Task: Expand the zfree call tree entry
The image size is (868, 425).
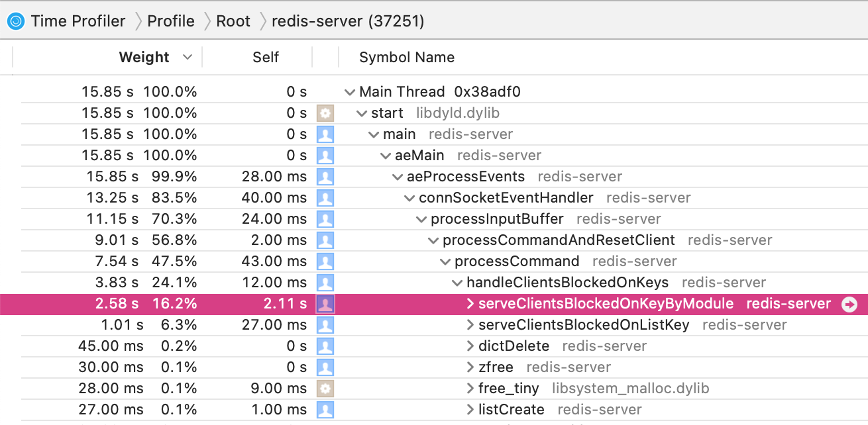Action: coord(470,367)
